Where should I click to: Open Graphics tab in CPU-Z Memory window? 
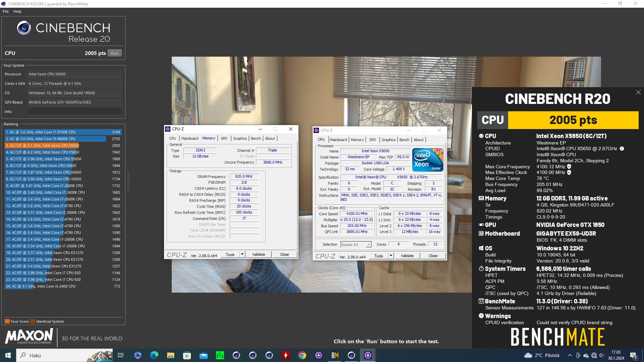[240, 138]
